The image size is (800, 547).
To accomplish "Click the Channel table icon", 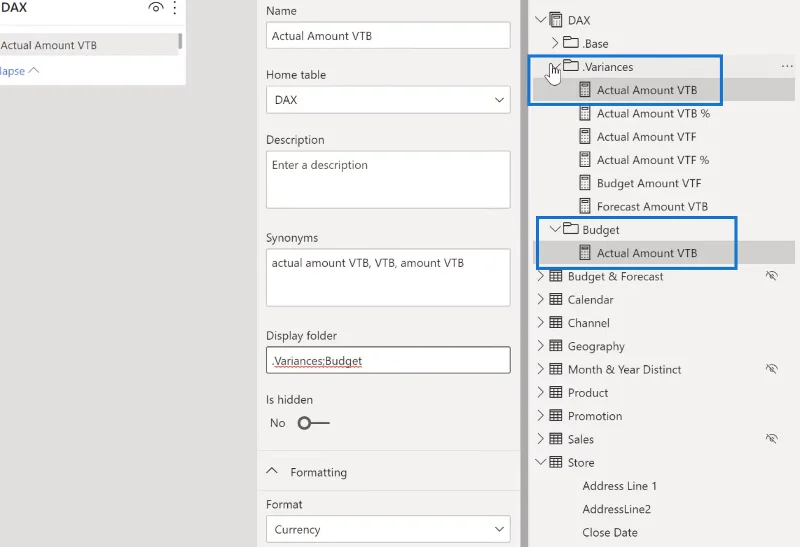I will (556, 322).
